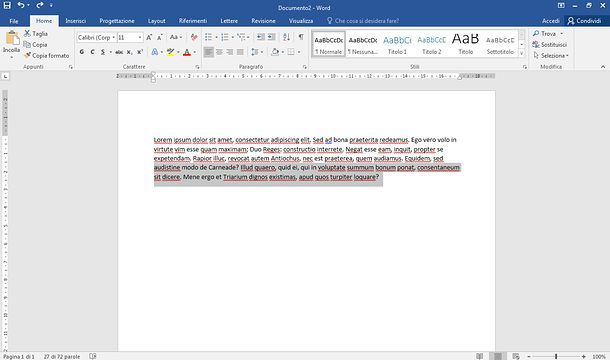The width and height of the screenshot is (610, 360).
Task: Switch to Inserisci tab
Action: tap(75, 21)
